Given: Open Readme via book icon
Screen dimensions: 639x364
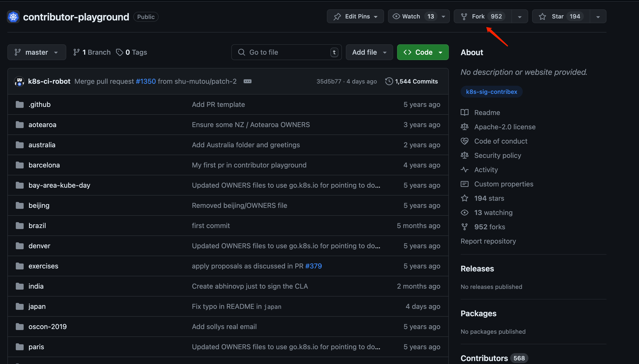Looking at the screenshot, I should (x=465, y=113).
